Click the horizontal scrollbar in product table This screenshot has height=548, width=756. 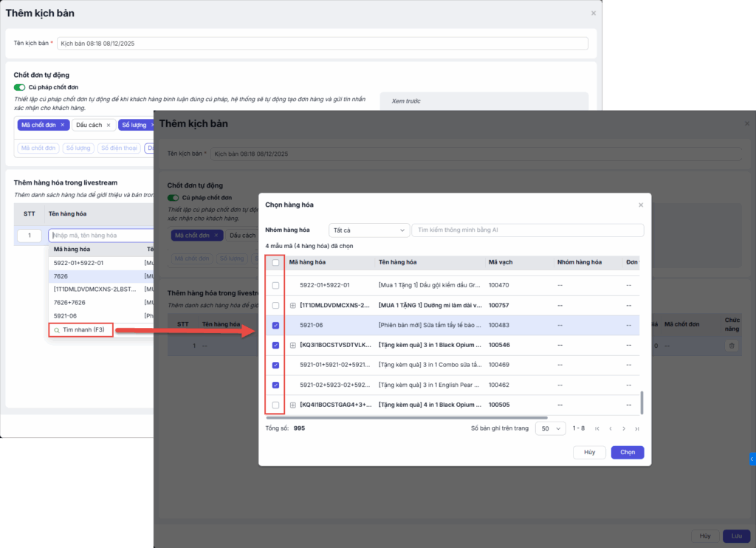407,418
